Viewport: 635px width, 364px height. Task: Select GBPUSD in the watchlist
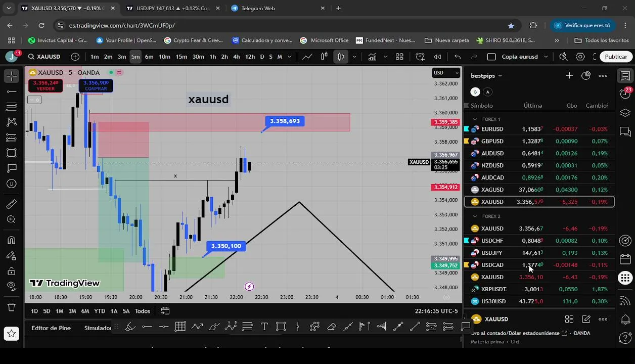(539, 141)
